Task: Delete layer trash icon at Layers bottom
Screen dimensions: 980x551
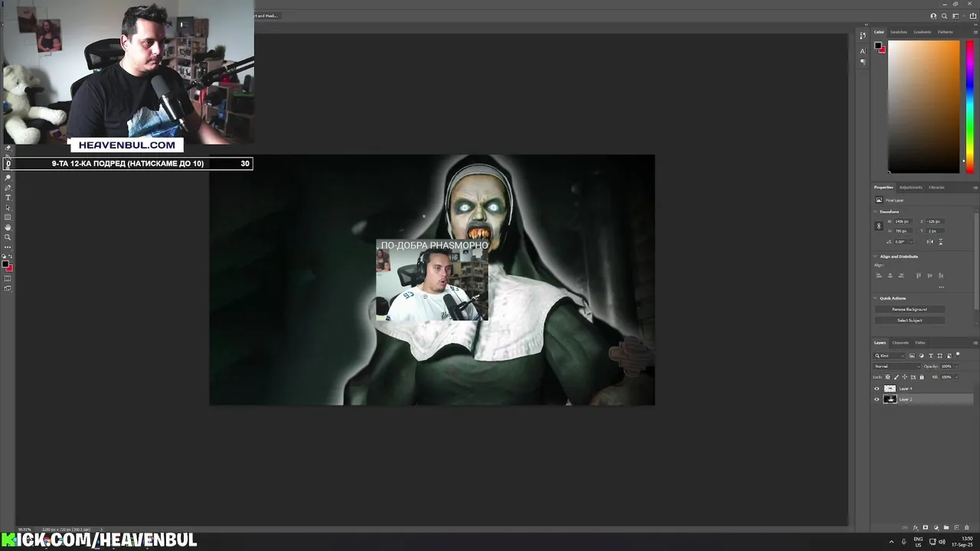Action: click(966, 527)
